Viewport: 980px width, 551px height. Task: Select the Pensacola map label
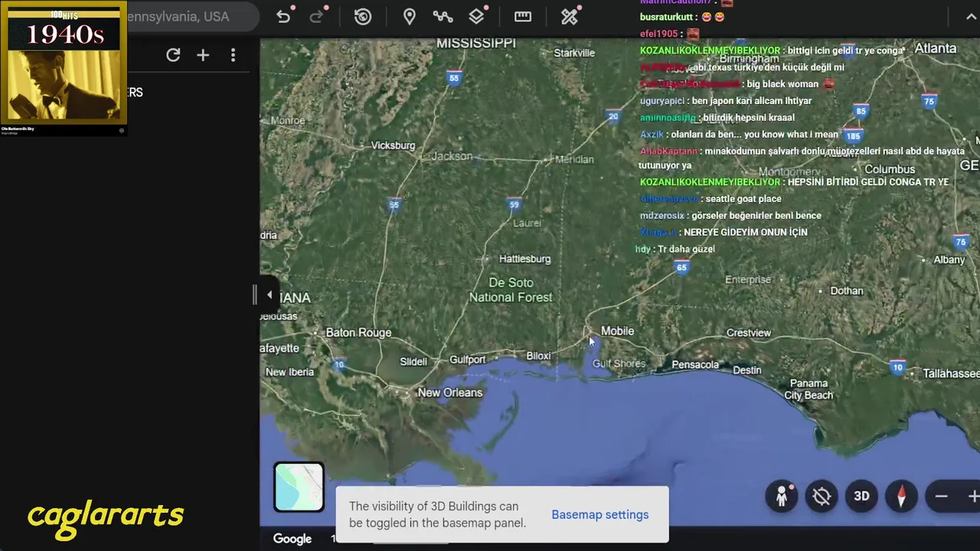[x=695, y=364]
